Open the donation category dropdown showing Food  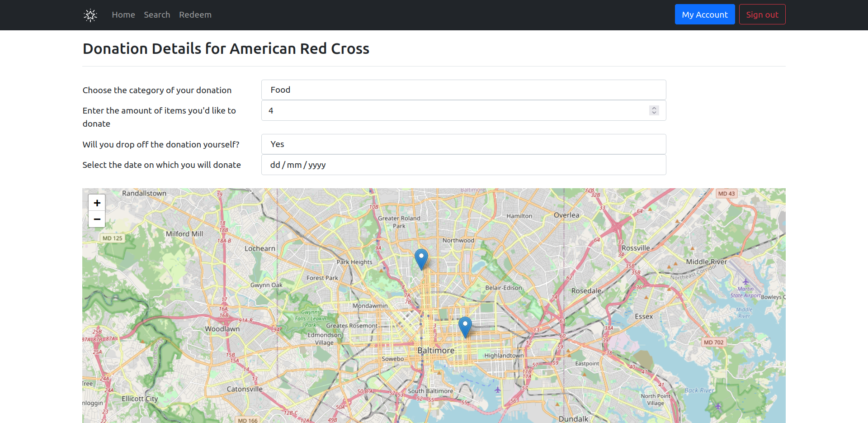click(x=463, y=90)
